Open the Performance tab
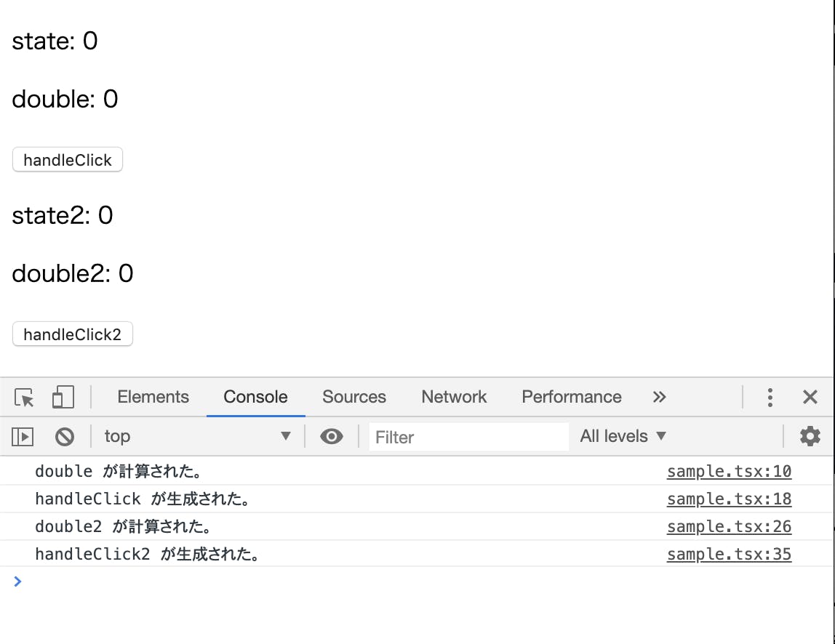The image size is (835, 644). pos(572,397)
